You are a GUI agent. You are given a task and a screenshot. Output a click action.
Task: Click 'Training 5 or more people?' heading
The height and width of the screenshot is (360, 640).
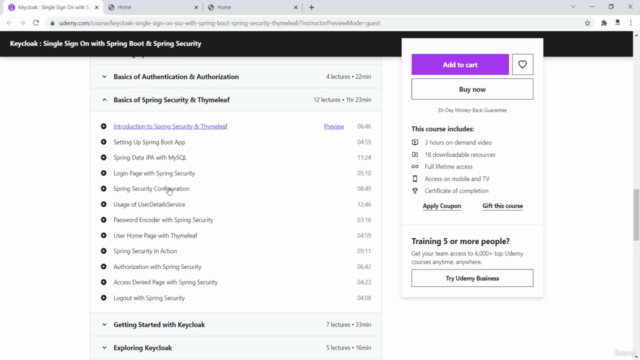[460, 241]
